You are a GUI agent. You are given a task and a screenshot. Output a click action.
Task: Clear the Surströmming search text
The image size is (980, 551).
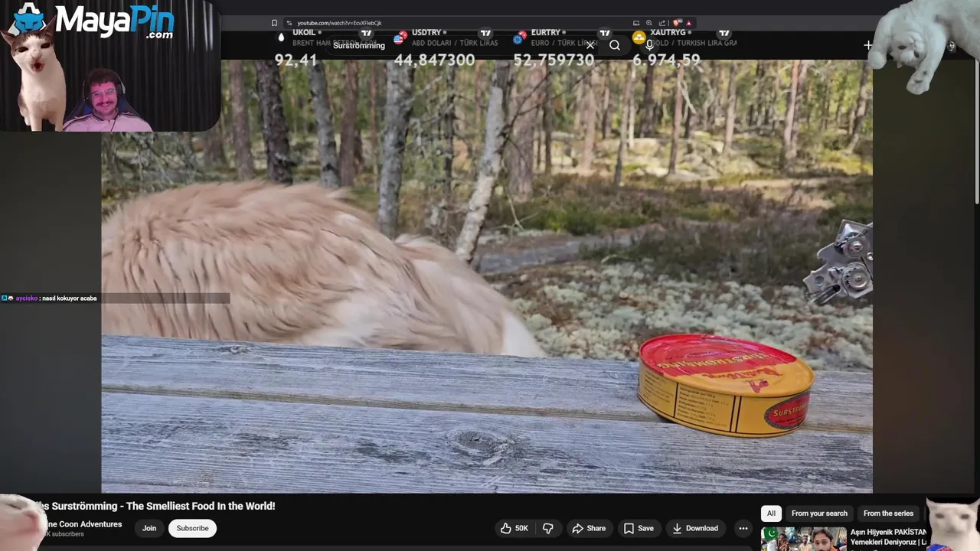tap(590, 45)
